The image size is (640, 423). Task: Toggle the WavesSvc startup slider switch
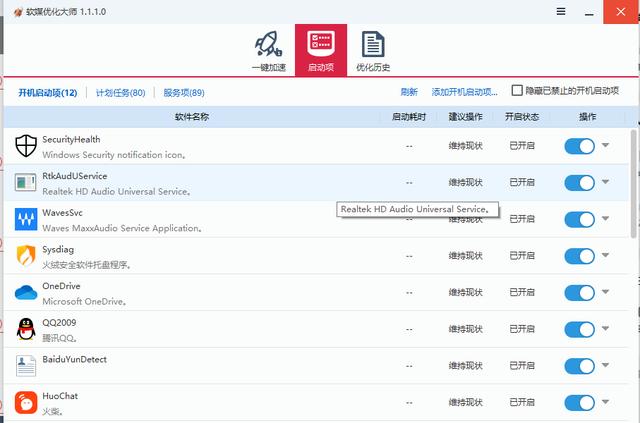point(579,219)
